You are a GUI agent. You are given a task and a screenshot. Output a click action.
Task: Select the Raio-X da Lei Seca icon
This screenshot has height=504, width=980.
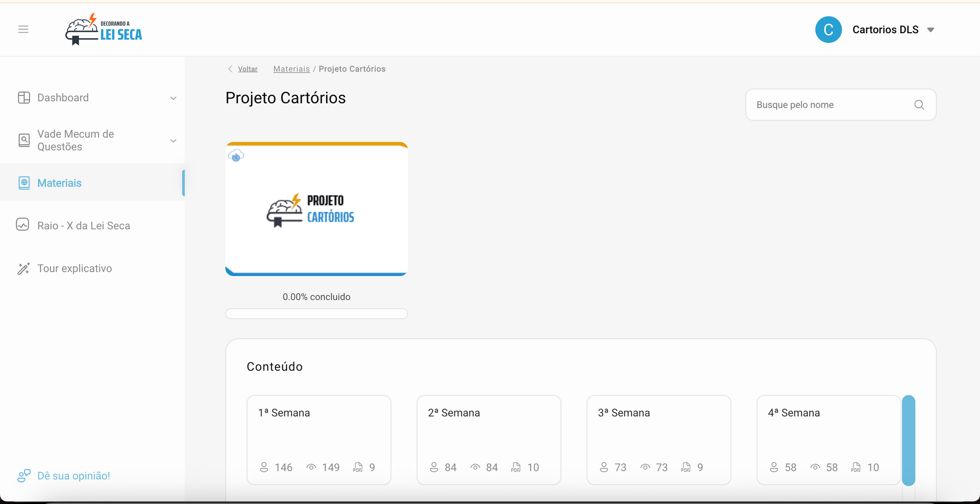pyautogui.click(x=23, y=225)
